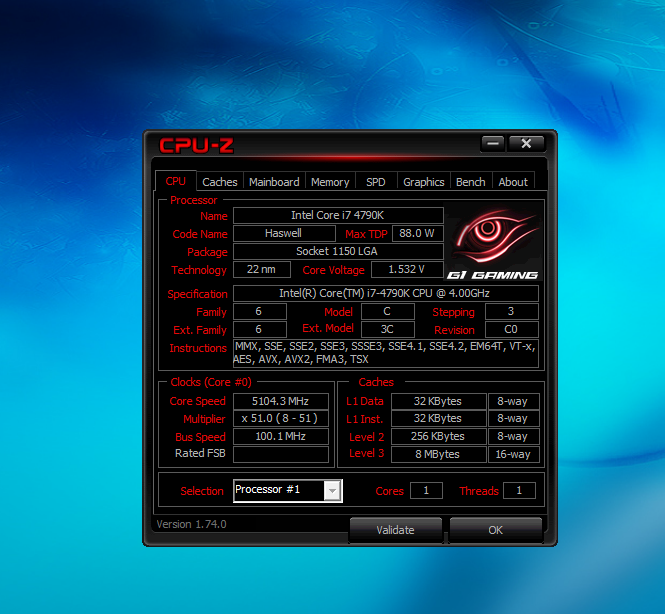Click the Validate button
The height and width of the screenshot is (614, 665).
[395, 530]
